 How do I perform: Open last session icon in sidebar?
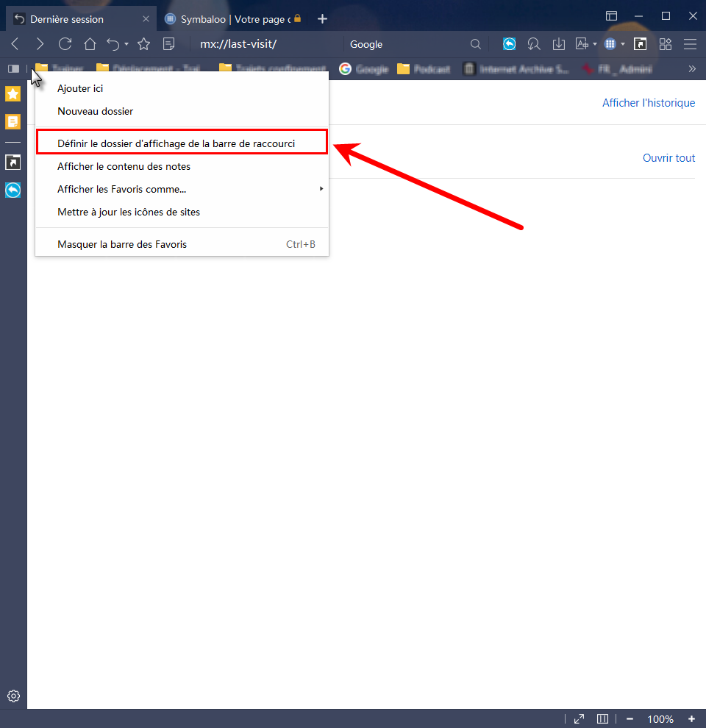tap(13, 190)
